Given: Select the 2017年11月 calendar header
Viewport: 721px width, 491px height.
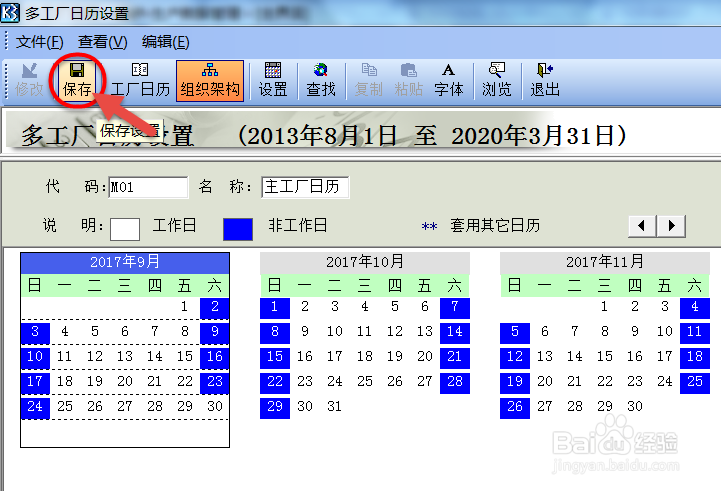Looking at the screenshot, I should click(605, 262).
